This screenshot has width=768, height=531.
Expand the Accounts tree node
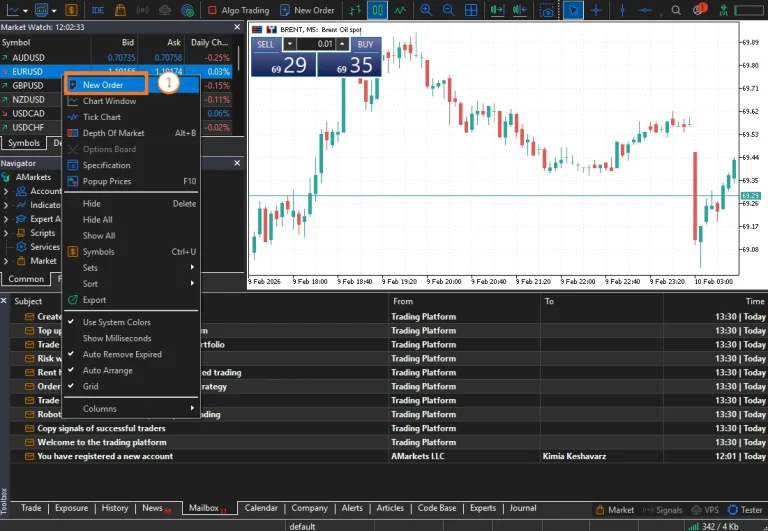point(6,192)
